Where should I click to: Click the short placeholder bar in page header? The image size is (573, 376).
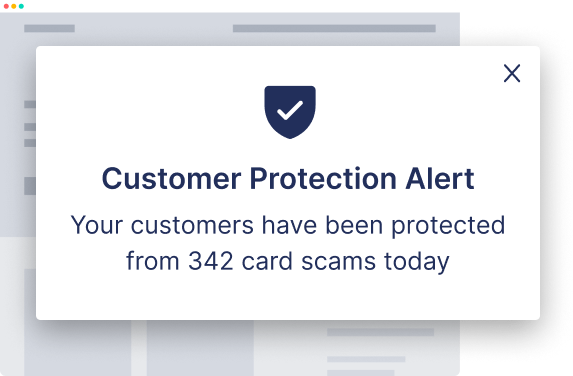pos(49,29)
